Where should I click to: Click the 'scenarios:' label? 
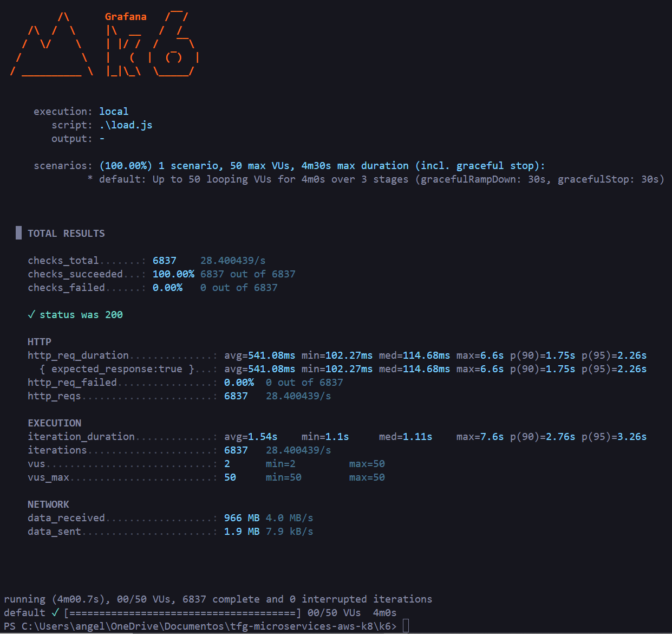(63, 166)
